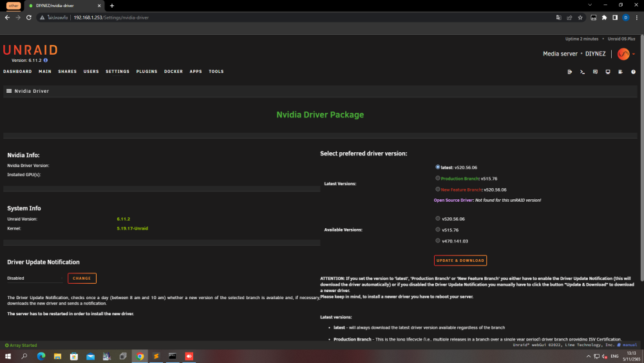Show hidden system tray icons
Viewport: 644px width, 363px height.
pos(588,357)
